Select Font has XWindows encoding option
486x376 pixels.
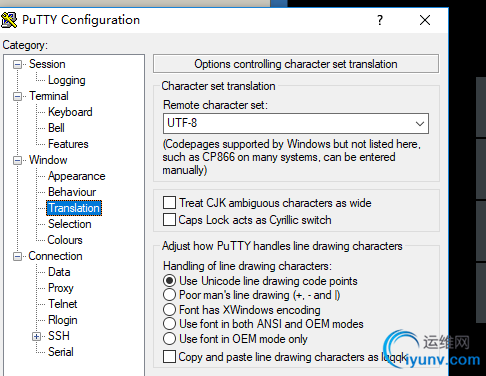coord(169,310)
